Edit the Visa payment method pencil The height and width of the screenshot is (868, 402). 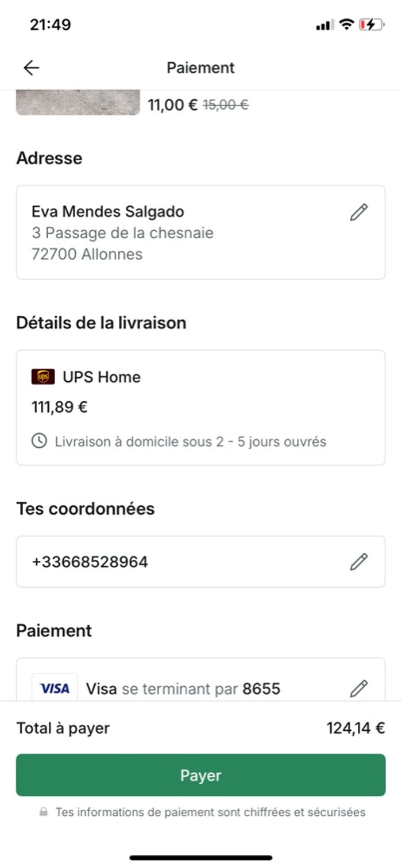(x=359, y=688)
